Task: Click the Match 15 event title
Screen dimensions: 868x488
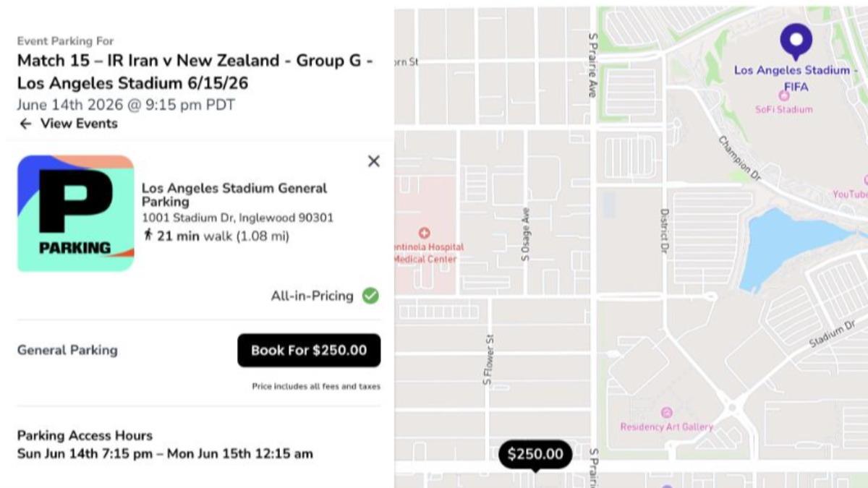Action: coord(195,72)
